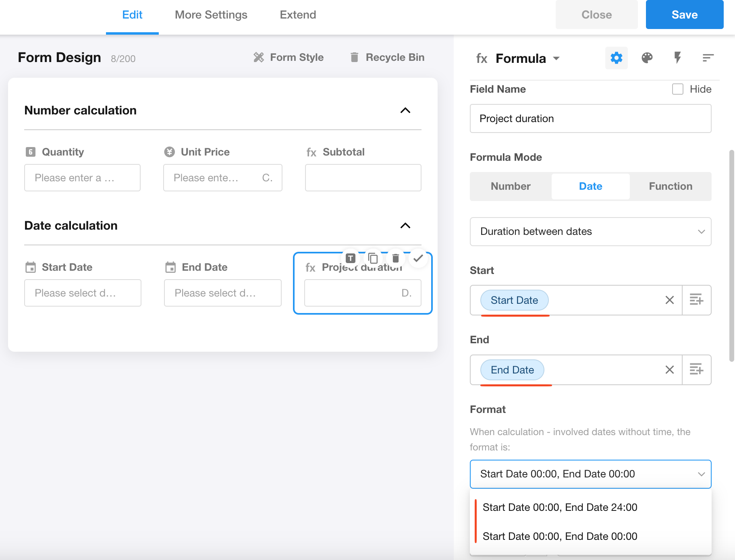Open the palette style tab icon

coord(647,58)
